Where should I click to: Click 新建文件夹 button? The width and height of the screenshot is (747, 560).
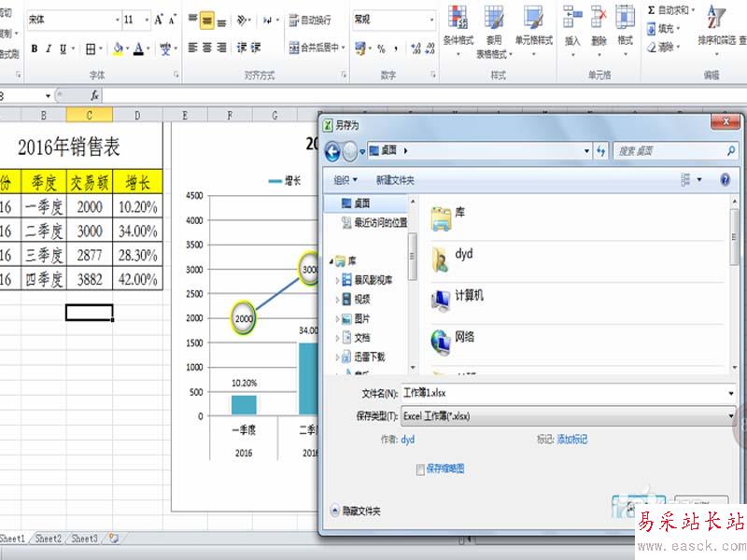395,180
